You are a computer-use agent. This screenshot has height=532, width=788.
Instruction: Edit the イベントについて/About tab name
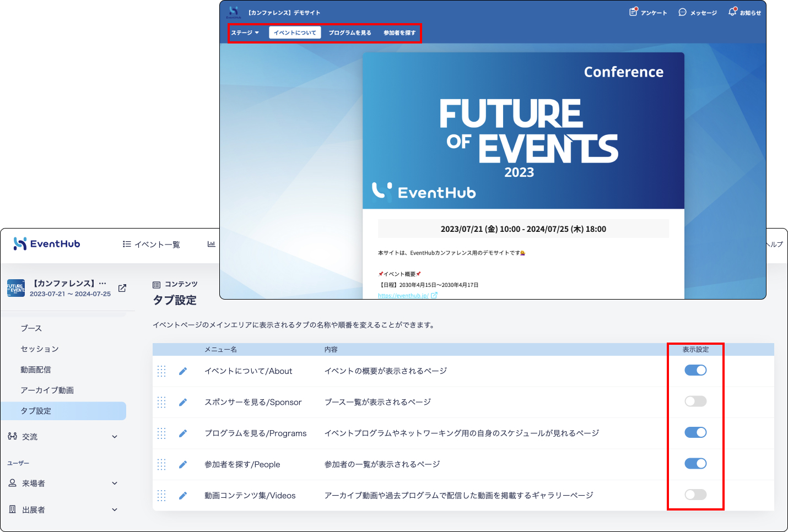183,371
